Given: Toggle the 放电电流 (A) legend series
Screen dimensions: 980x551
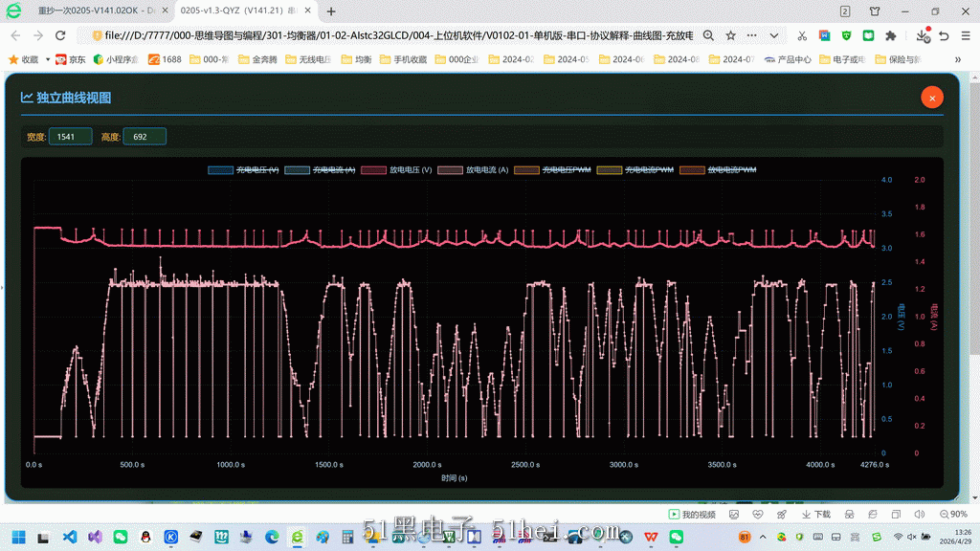Looking at the screenshot, I should tap(473, 170).
